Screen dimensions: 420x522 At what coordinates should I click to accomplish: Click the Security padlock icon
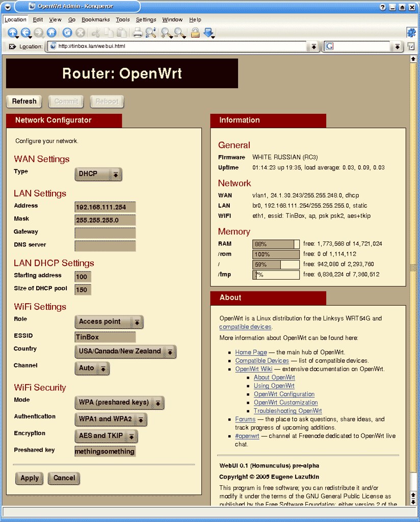196,33
